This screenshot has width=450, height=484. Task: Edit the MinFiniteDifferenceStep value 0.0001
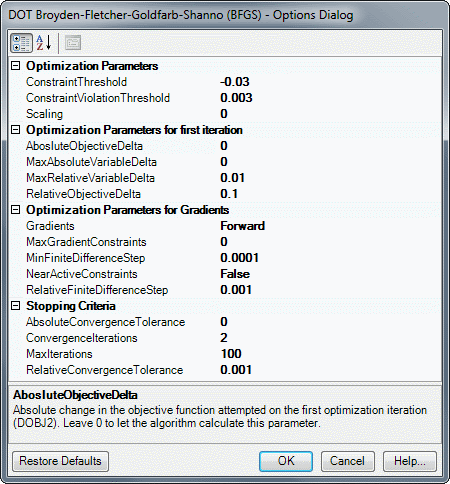click(330, 258)
